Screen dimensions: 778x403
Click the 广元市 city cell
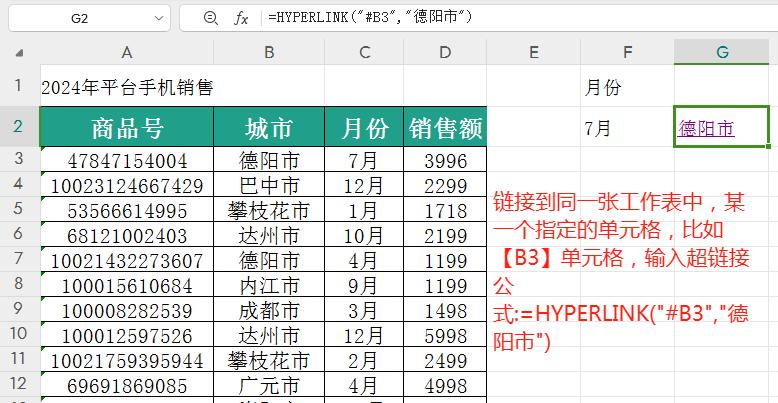point(269,386)
